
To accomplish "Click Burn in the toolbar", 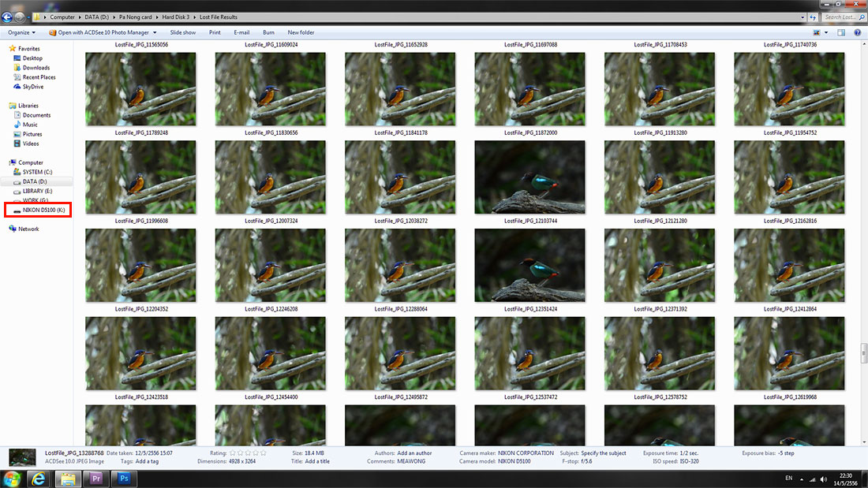I will click(268, 32).
